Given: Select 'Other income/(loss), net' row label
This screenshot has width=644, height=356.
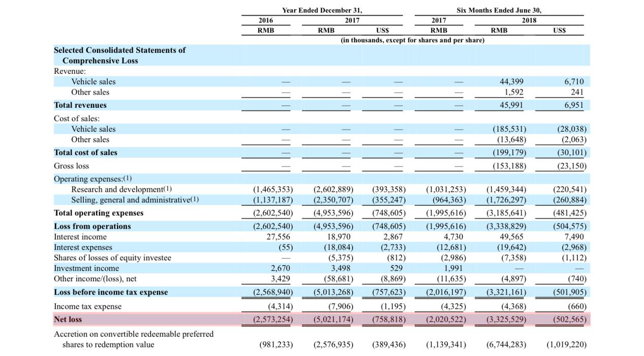Looking at the screenshot, I should pyautogui.click(x=95, y=279).
